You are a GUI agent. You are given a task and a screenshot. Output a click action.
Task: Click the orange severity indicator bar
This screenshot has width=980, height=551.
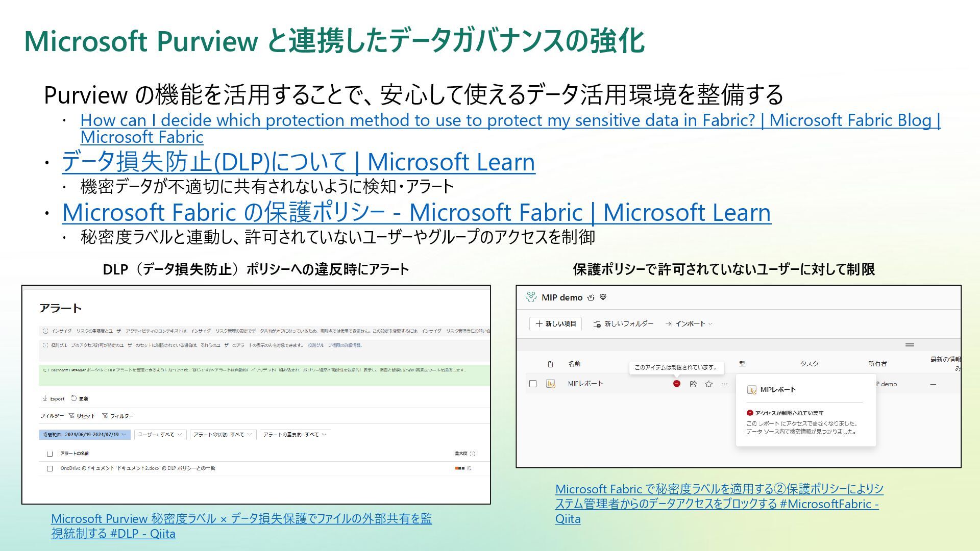(460, 468)
